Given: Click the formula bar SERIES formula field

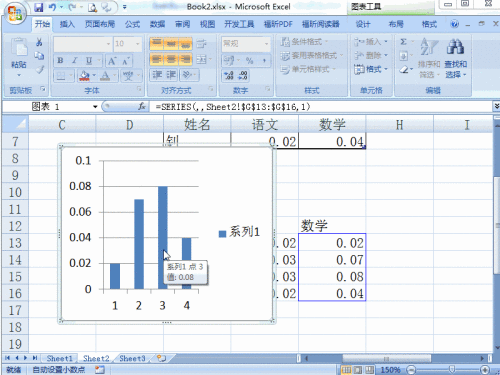Looking at the screenshot, I should 321,107.
